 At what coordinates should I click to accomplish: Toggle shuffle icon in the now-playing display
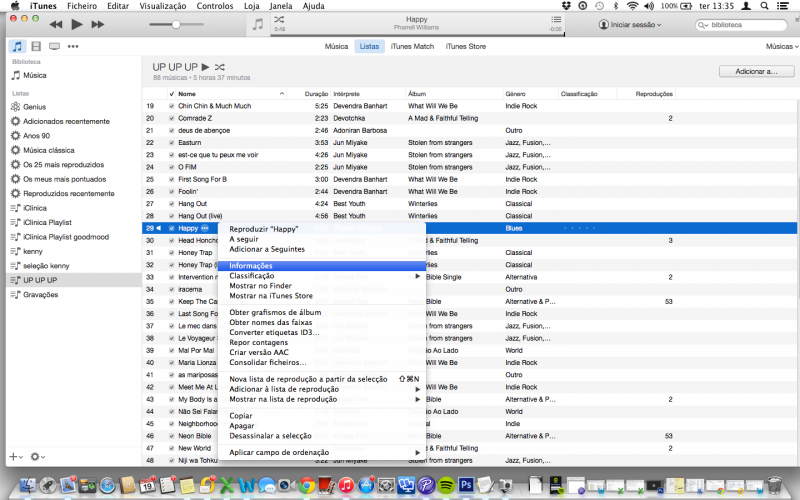point(279,19)
